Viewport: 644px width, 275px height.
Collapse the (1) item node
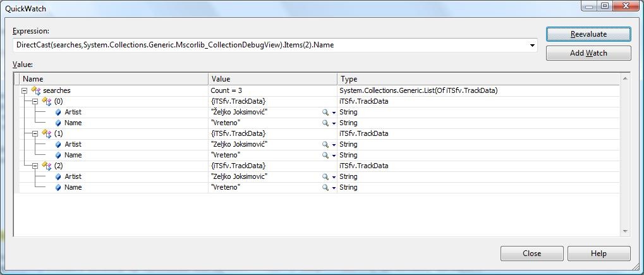(35, 133)
